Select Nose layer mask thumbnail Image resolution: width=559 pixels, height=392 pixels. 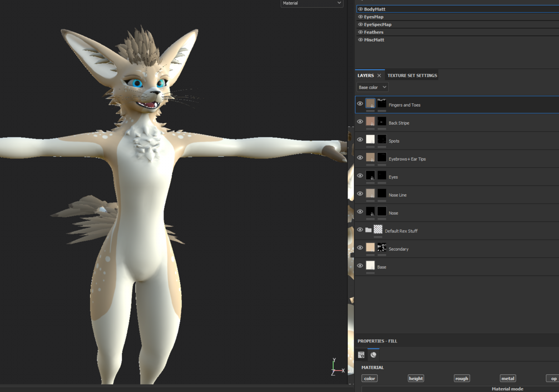pos(382,212)
